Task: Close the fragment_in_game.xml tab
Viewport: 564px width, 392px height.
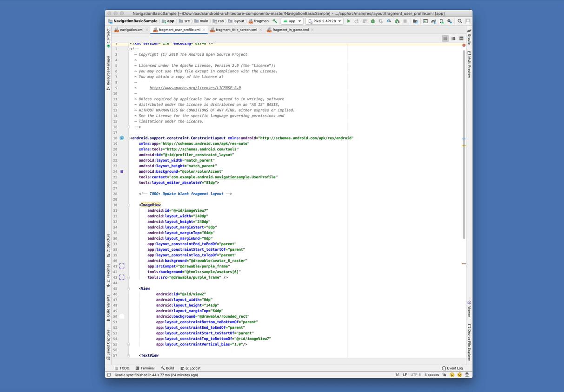Action: (x=312, y=30)
